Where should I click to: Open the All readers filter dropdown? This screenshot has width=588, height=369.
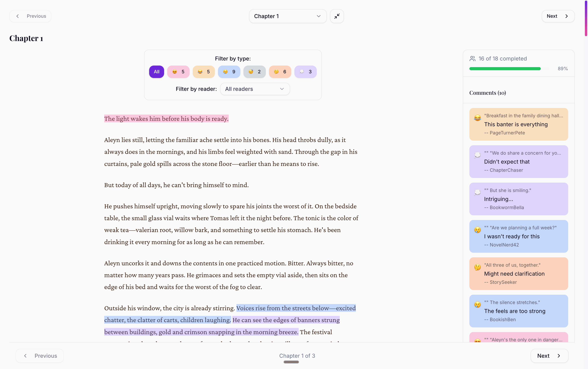(254, 89)
